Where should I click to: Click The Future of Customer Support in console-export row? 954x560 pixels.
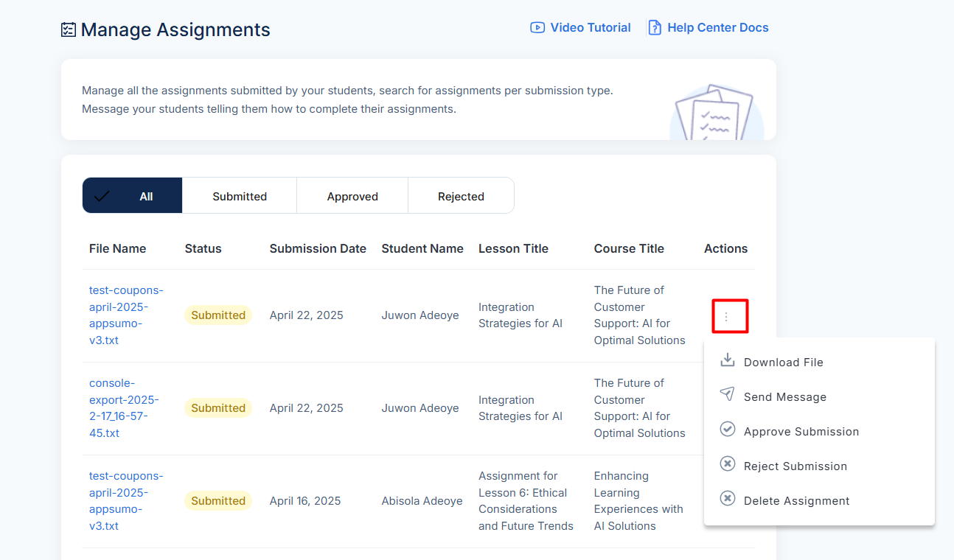pyautogui.click(x=640, y=408)
